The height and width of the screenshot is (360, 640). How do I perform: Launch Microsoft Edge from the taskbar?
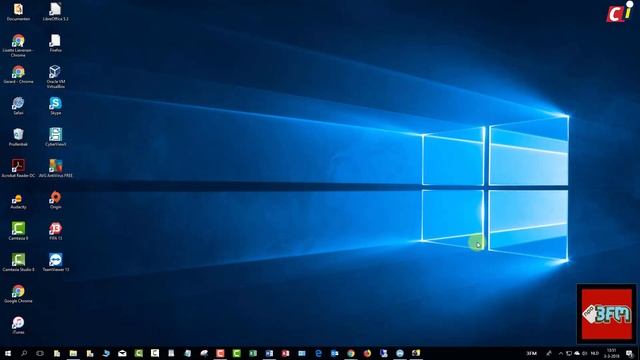[x=318, y=353]
